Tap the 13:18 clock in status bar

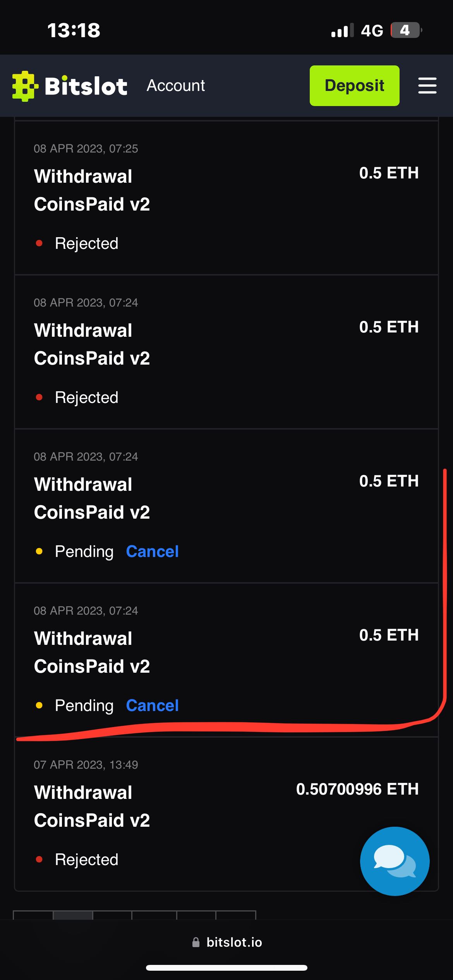74,30
